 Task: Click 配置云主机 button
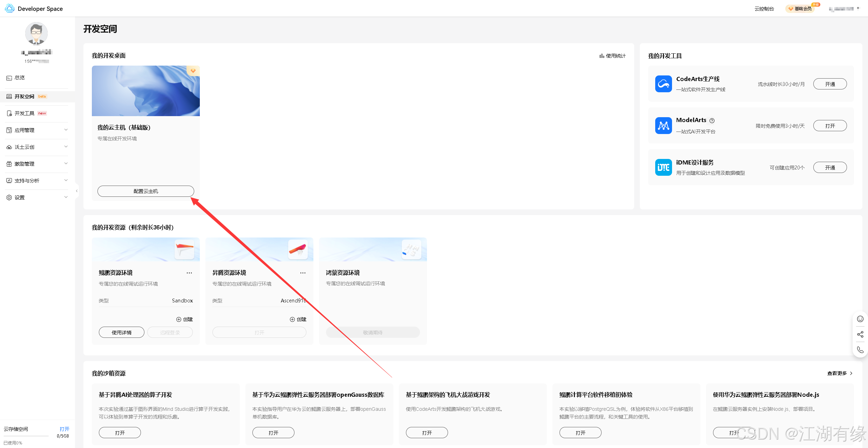[145, 191]
